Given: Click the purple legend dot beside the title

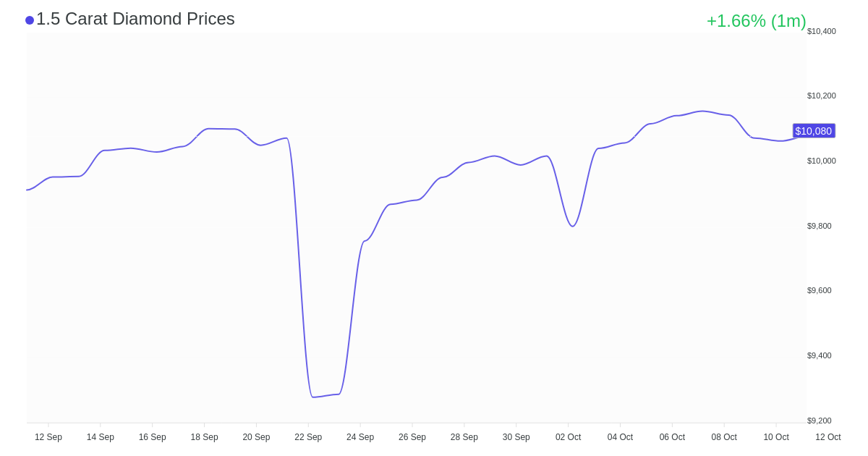Looking at the screenshot, I should pyautogui.click(x=30, y=20).
